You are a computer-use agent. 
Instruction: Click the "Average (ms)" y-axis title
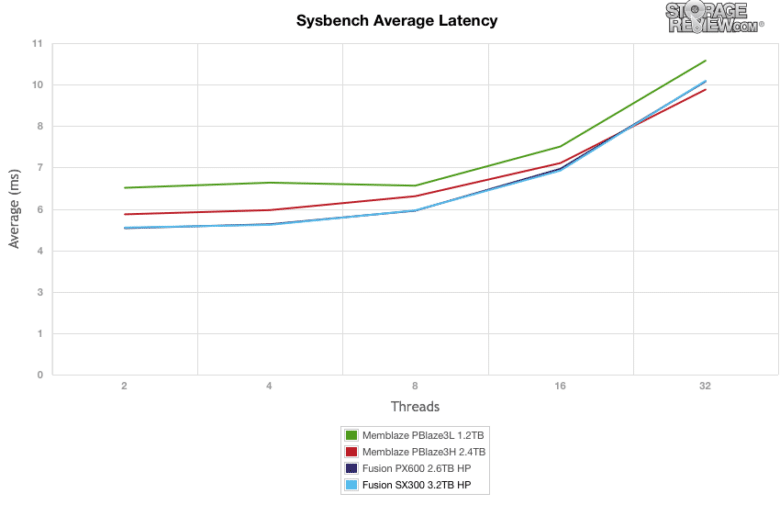pos(14,208)
